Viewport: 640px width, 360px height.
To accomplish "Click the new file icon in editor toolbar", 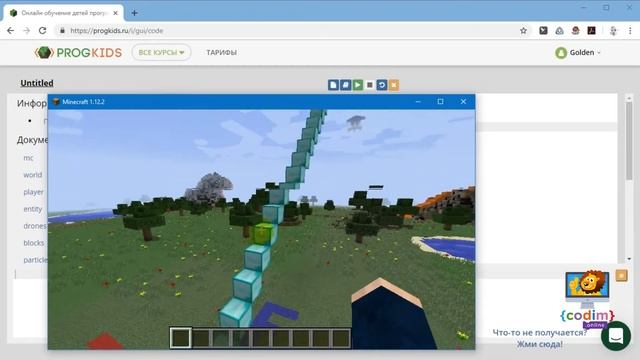I will (x=333, y=85).
